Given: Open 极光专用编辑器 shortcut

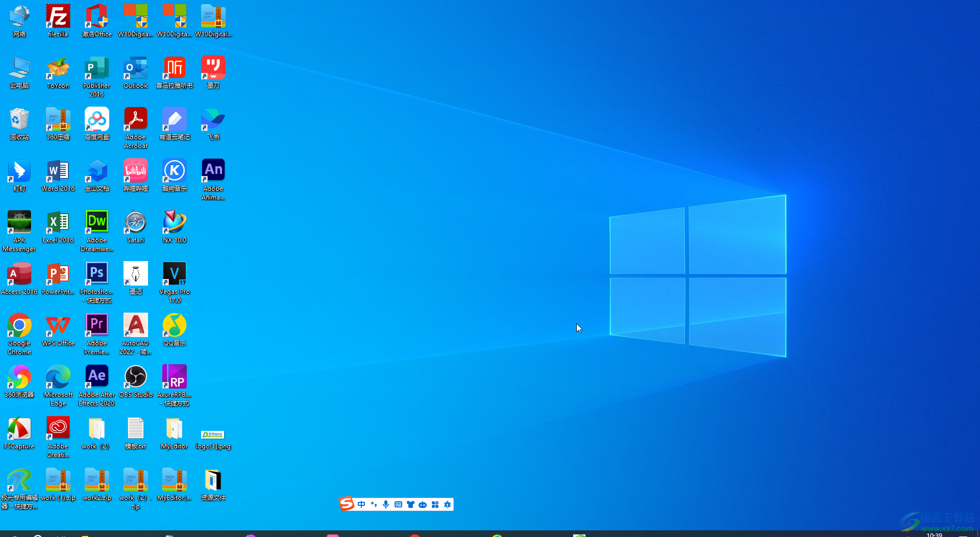Looking at the screenshot, I should [x=19, y=489].
